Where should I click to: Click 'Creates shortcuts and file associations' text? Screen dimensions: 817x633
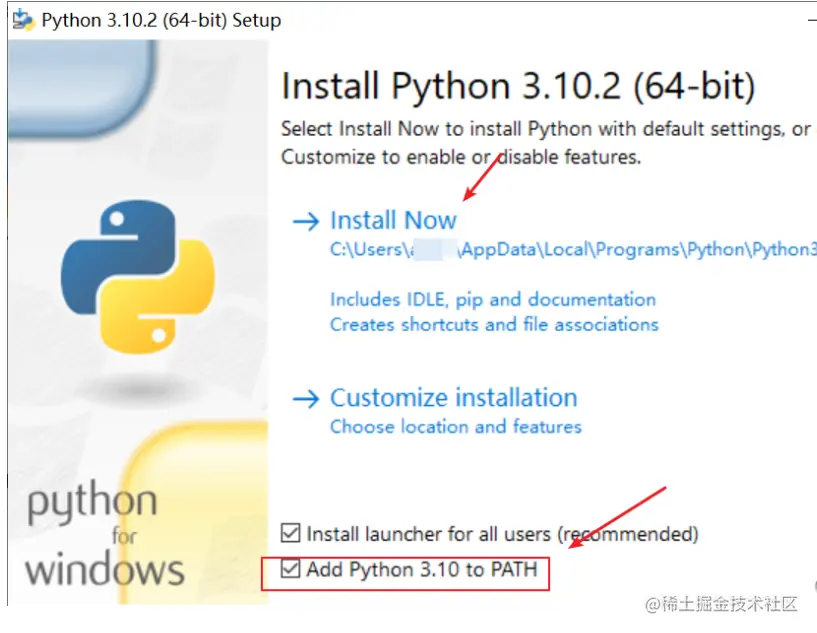(494, 325)
